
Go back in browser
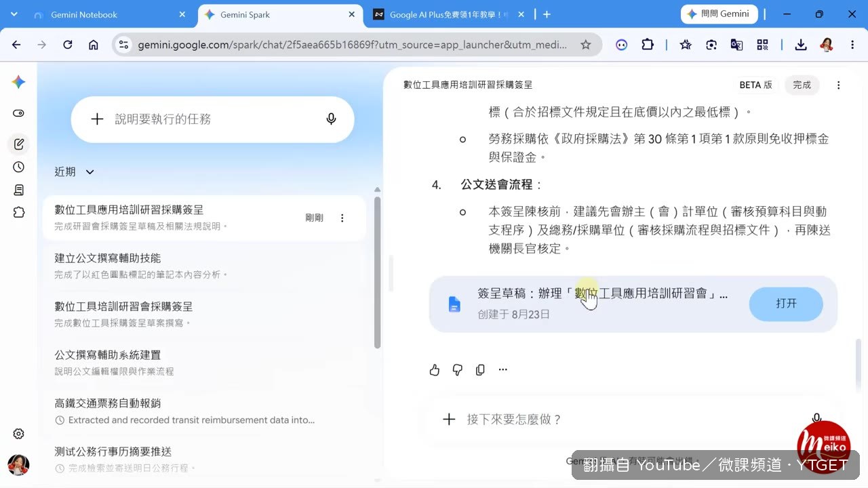tap(16, 45)
